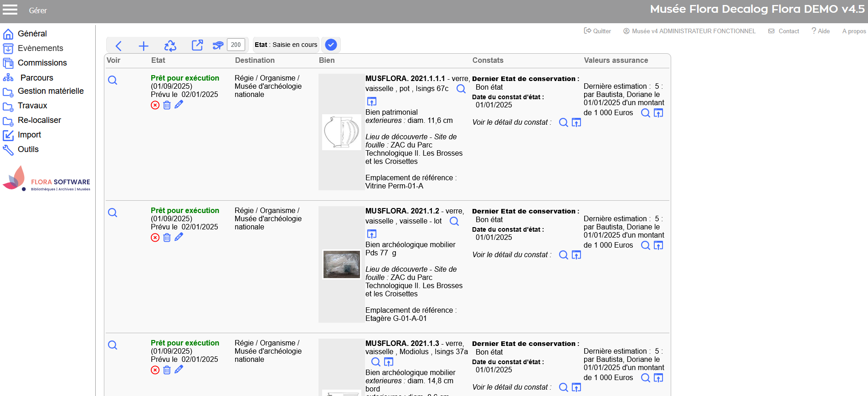Open the hamburger menu at top left
Screen dimensions: 868x396
tap(10, 10)
